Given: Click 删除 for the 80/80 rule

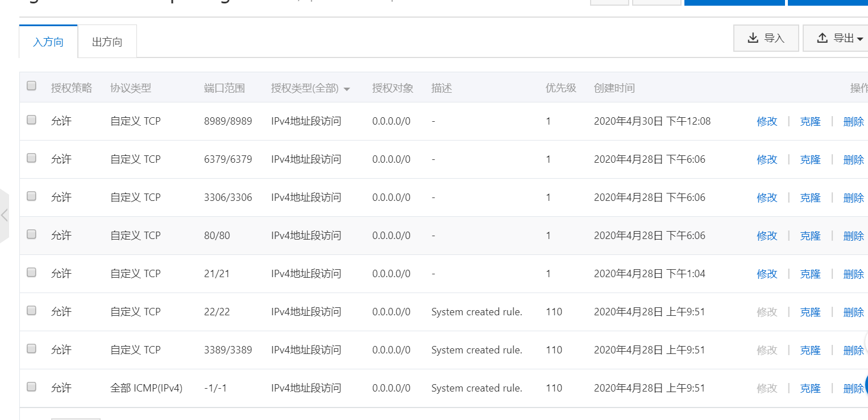Looking at the screenshot, I should click(x=853, y=236).
